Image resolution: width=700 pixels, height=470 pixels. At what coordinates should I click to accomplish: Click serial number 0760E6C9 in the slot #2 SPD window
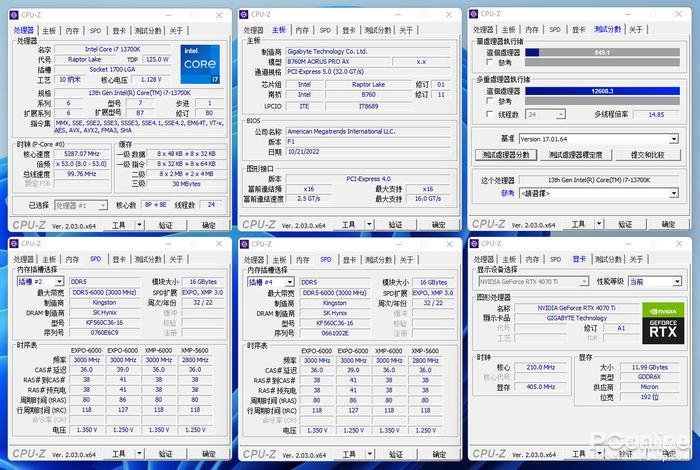[x=105, y=333]
